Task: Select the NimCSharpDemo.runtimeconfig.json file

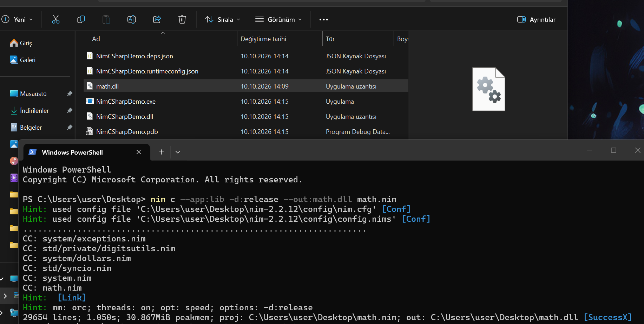Action: tap(246, 71)
